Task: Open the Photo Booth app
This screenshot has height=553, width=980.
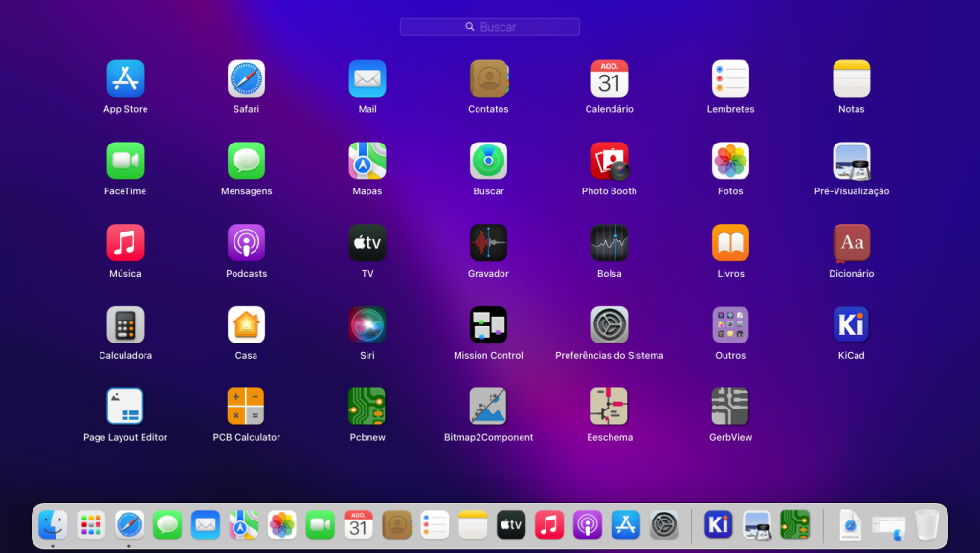Action: [x=610, y=161]
